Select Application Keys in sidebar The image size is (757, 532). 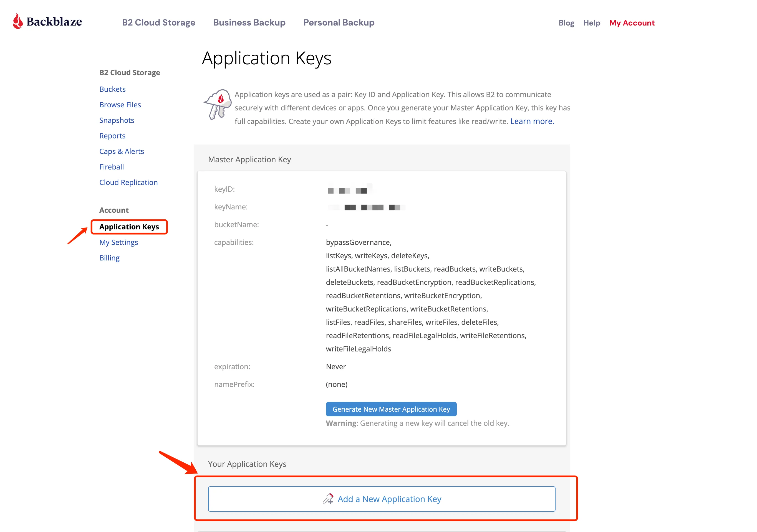click(x=129, y=227)
